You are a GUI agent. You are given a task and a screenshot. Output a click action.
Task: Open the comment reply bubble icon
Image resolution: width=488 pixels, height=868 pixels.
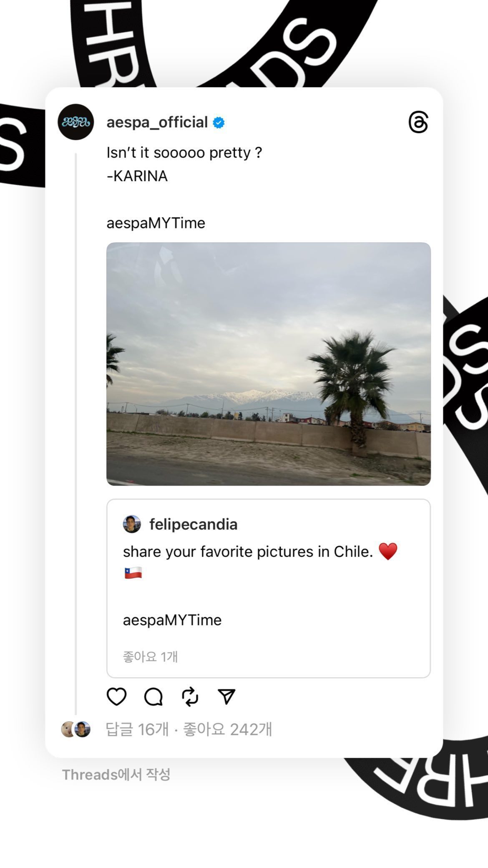coord(153,696)
